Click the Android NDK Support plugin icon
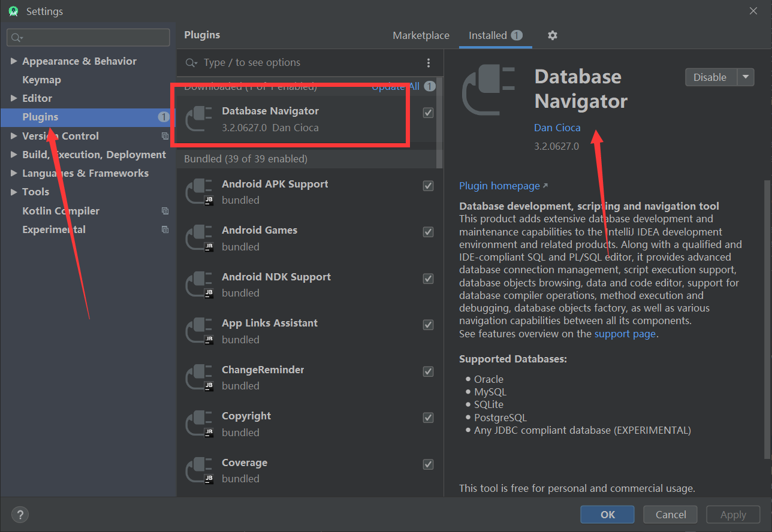The width and height of the screenshot is (772, 532). coord(200,285)
